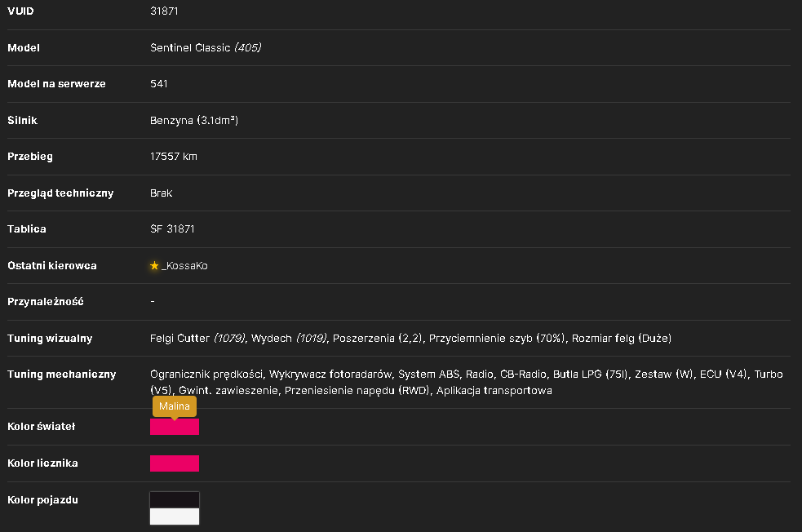This screenshot has width=802, height=532.
Task: Click the Sentinel Classic model name
Action: pyautogui.click(x=190, y=47)
